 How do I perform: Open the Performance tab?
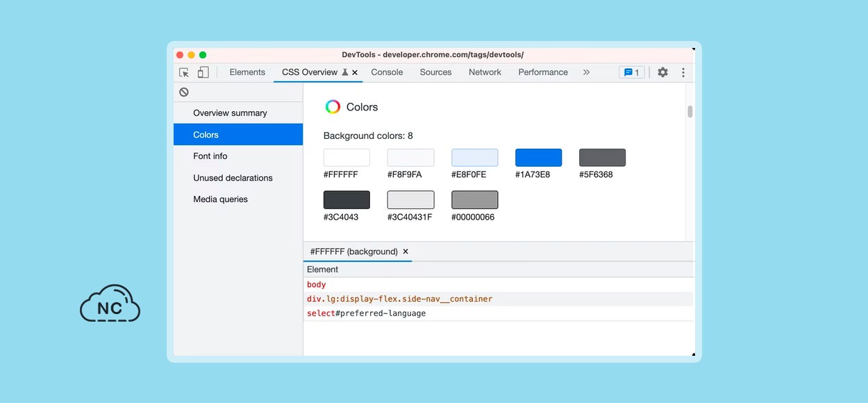tap(543, 72)
